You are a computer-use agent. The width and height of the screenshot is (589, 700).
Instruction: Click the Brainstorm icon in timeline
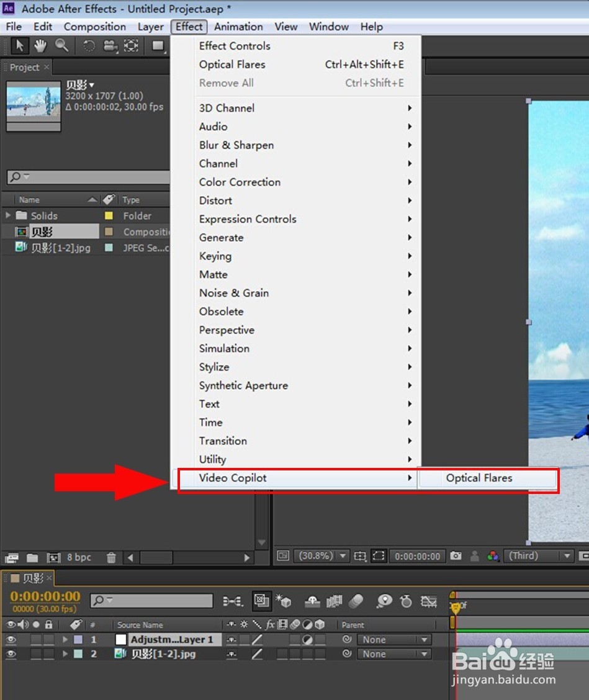(x=384, y=601)
